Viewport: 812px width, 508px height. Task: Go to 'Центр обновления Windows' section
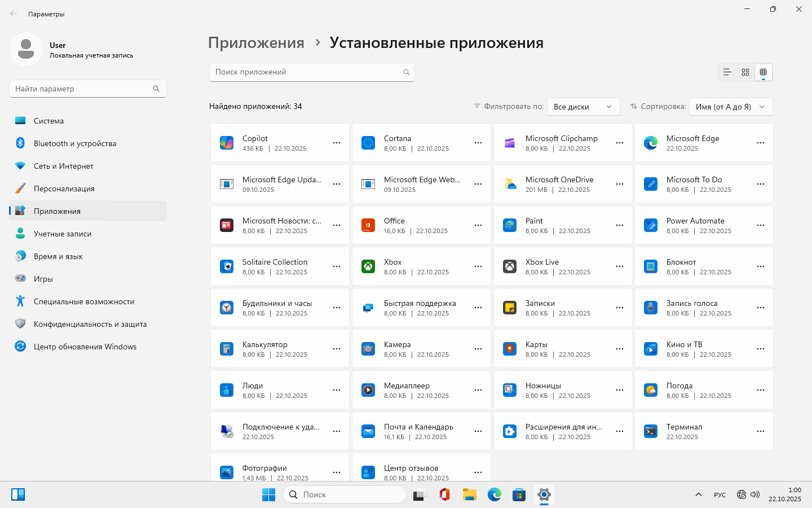(85, 347)
